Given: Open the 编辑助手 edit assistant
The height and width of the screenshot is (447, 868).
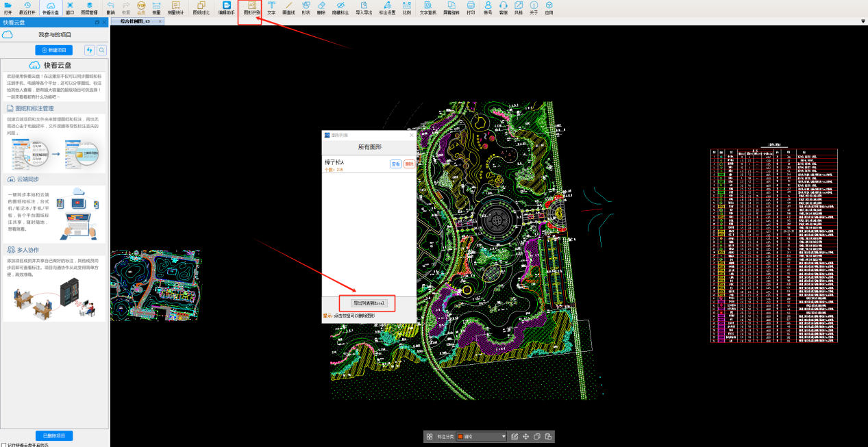Looking at the screenshot, I should pos(227,8).
